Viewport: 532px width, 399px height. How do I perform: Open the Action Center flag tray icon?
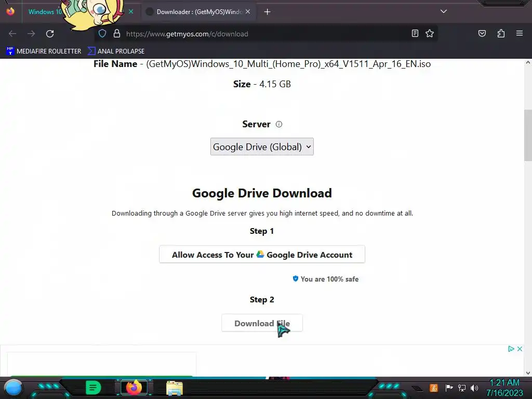click(449, 388)
